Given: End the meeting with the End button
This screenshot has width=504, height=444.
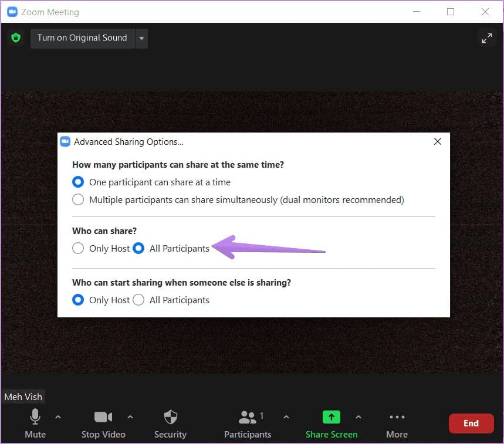Looking at the screenshot, I should point(471,423).
